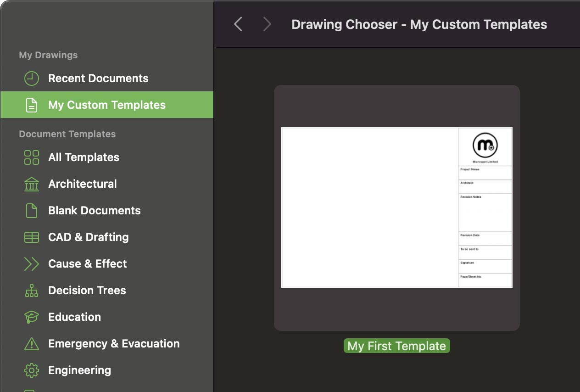Screen dimensions: 580x392
Task: Click the Recent Documents clock icon
Action: (x=31, y=78)
